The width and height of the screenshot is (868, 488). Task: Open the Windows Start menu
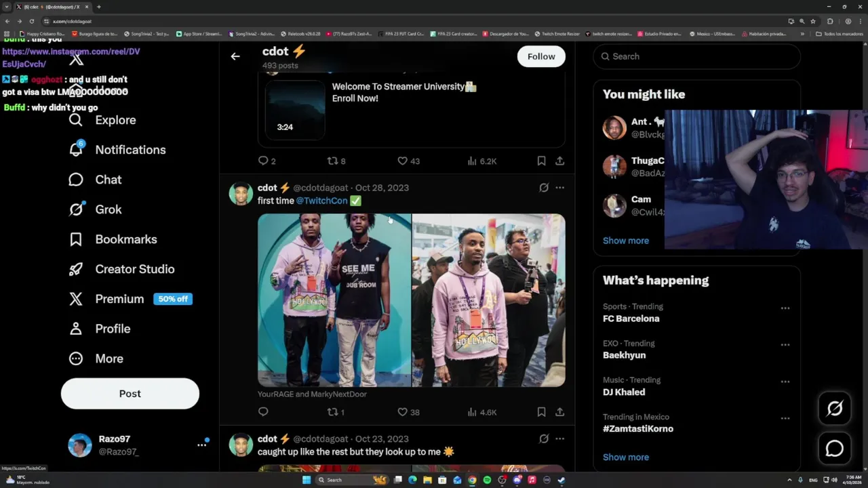(307, 480)
